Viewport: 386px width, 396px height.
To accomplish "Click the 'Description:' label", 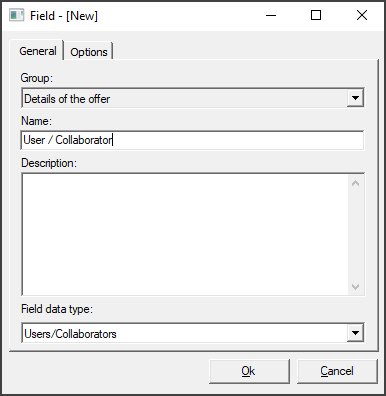I will 49,163.
